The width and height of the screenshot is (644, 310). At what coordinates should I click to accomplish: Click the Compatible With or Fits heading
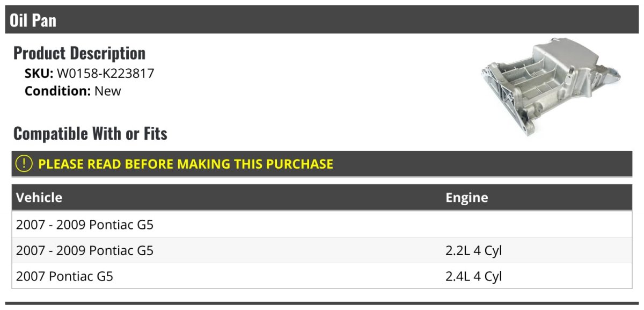(x=90, y=133)
